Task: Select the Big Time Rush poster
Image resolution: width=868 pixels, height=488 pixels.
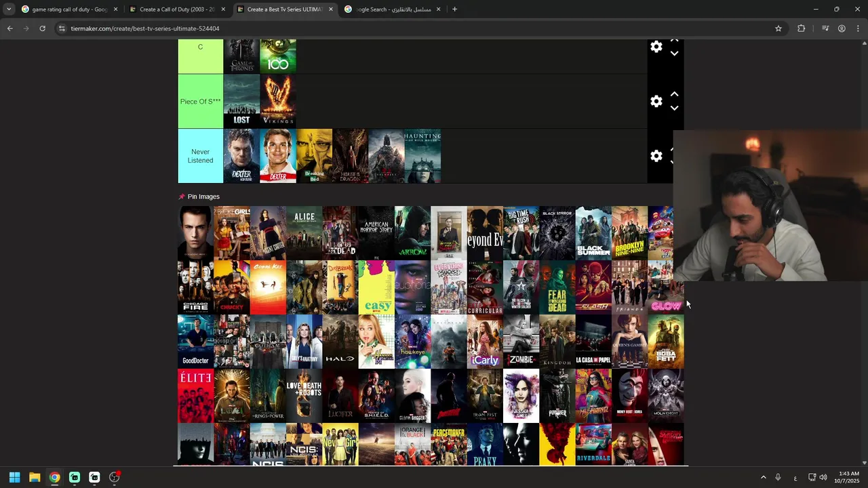Action: [x=521, y=233]
